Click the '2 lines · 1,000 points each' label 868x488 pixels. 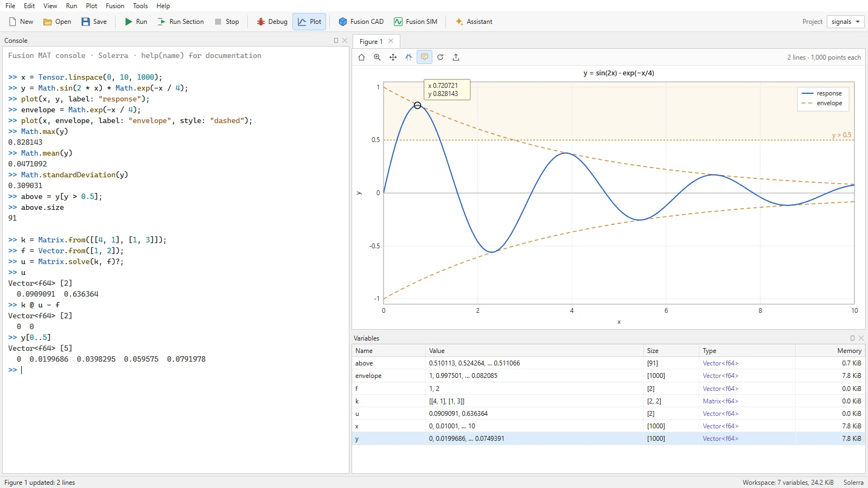[824, 57]
